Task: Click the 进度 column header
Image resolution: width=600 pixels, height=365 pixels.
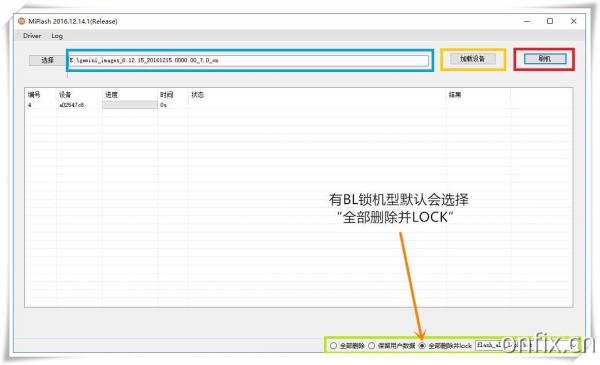Action: [111, 95]
